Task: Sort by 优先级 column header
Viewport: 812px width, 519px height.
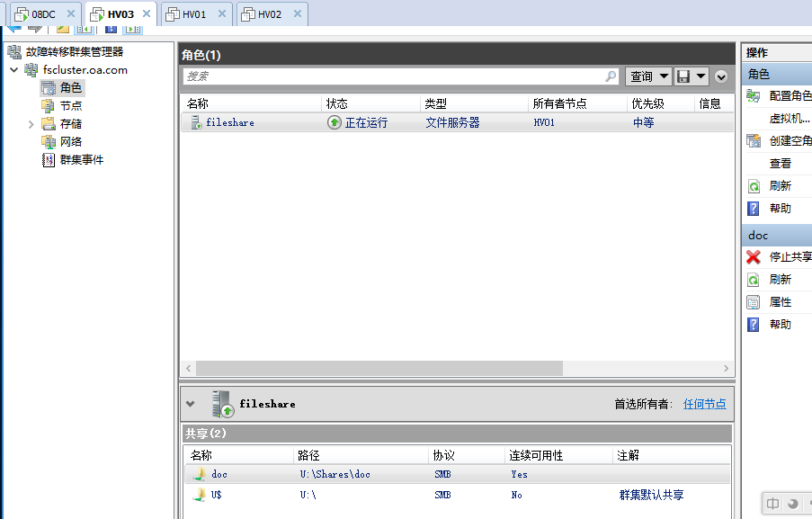Action: pos(660,103)
